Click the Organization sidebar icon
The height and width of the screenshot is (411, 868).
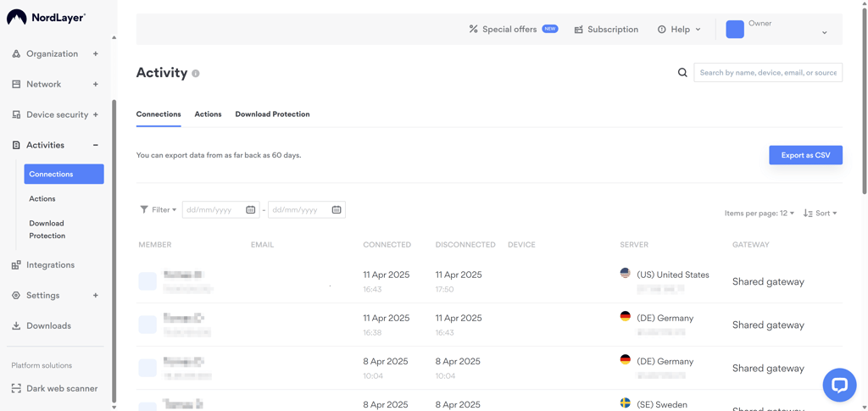tap(16, 53)
